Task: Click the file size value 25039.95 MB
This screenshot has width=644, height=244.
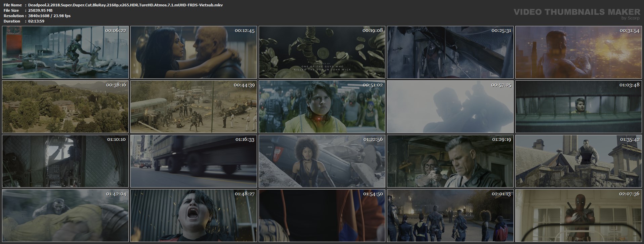Action: coord(40,10)
